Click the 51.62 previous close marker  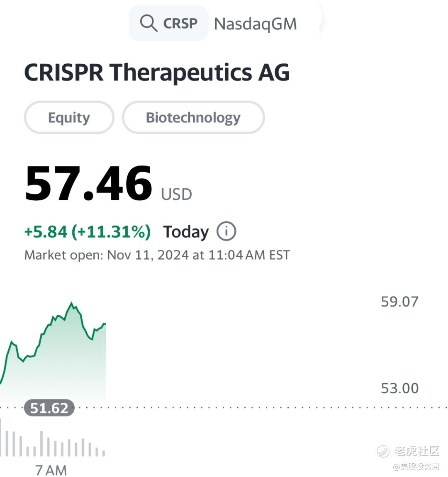(49, 408)
